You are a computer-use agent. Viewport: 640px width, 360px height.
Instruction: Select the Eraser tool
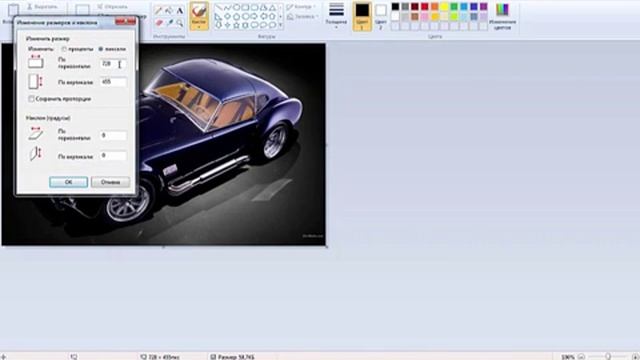[159, 23]
